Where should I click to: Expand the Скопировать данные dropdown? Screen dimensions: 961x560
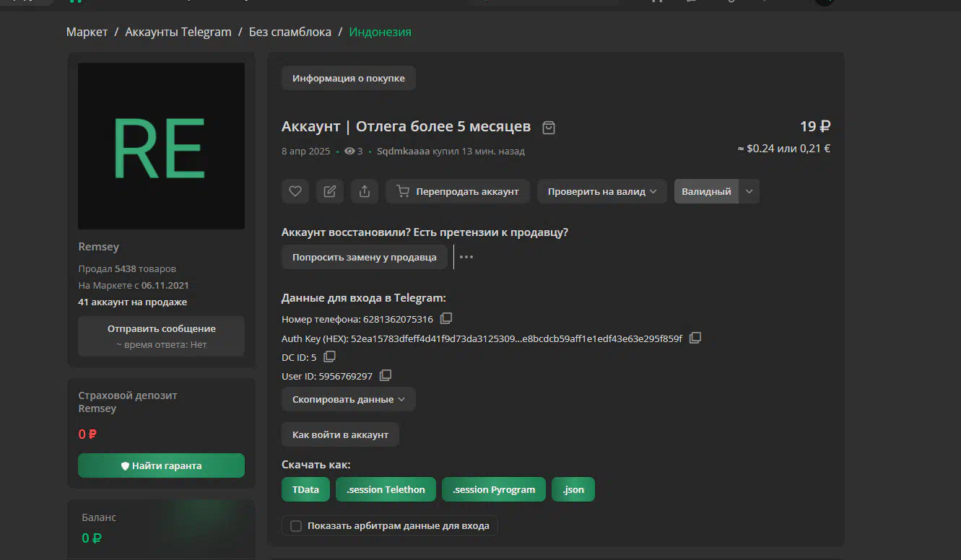point(349,399)
